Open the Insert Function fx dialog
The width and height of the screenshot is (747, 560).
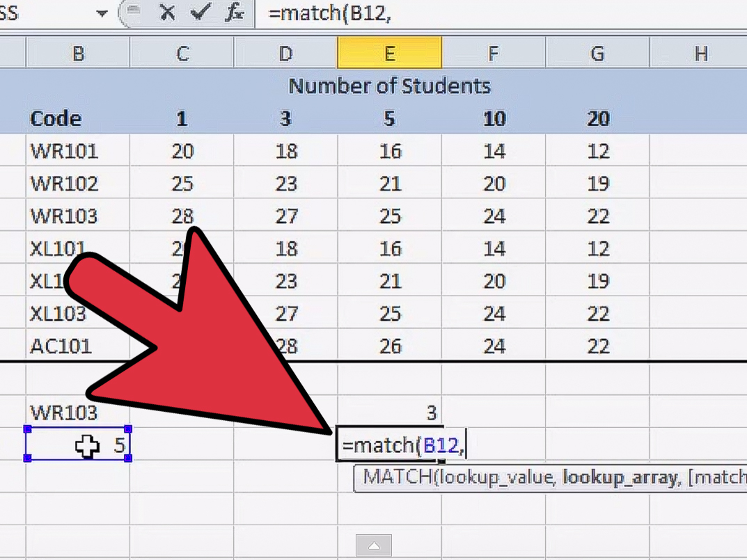click(x=235, y=13)
